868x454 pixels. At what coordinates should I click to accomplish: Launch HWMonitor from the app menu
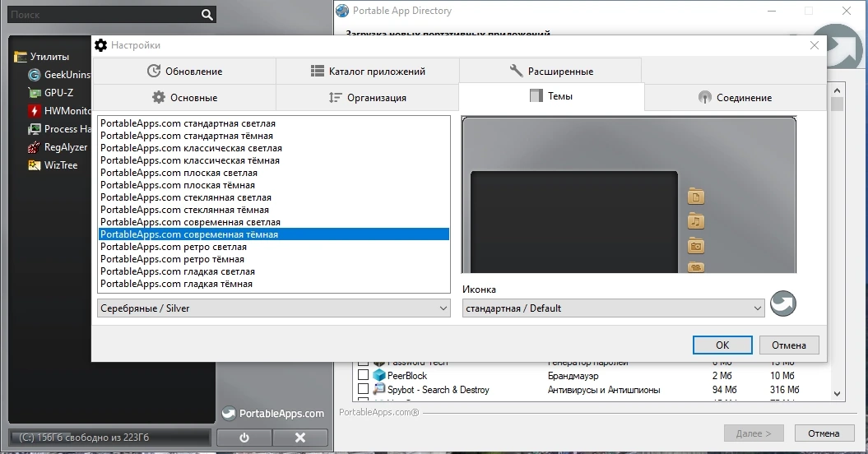pos(59,111)
